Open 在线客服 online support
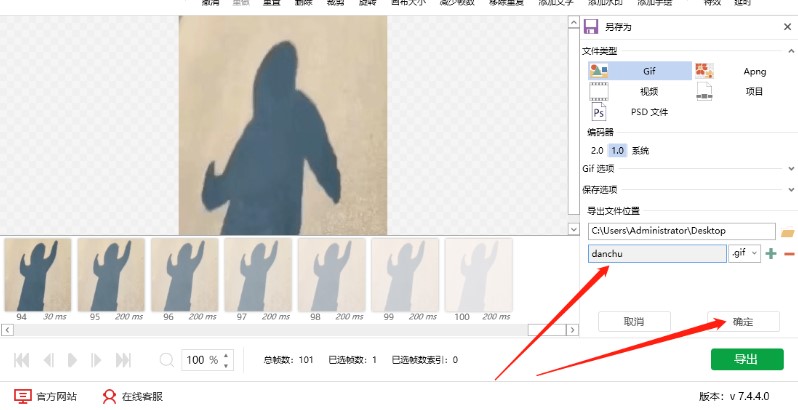Image resolution: width=798 pixels, height=410 pixels. click(x=133, y=396)
